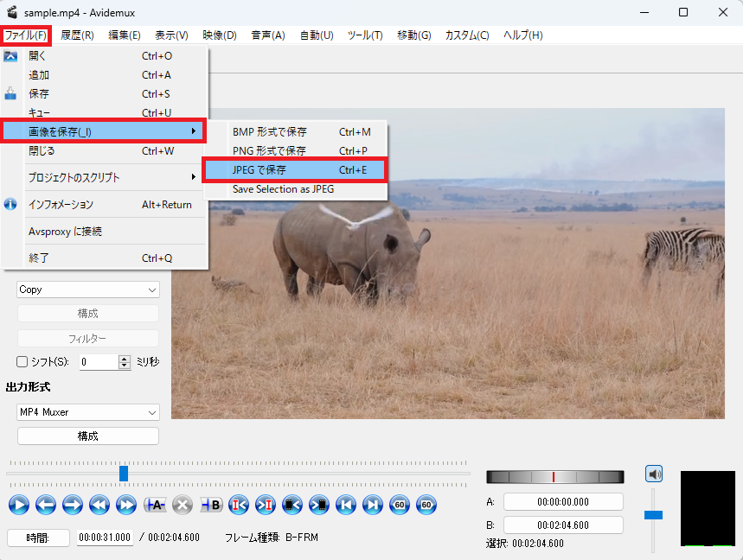Click the 時間: button
This screenshot has width=743, height=560.
coord(38,538)
